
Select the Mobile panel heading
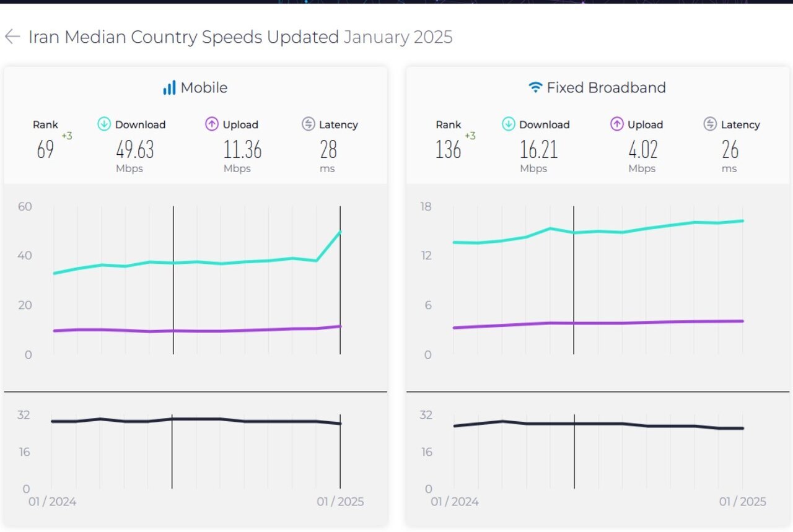coord(204,88)
